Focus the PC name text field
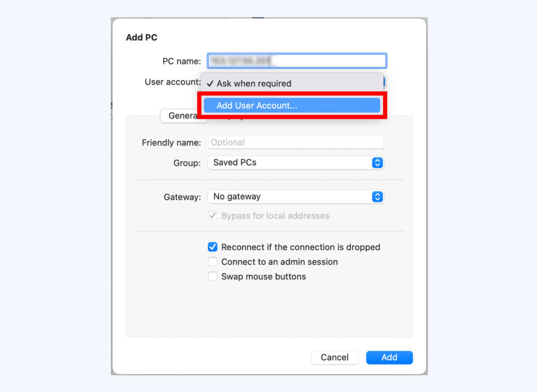537x392 pixels. point(297,61)
